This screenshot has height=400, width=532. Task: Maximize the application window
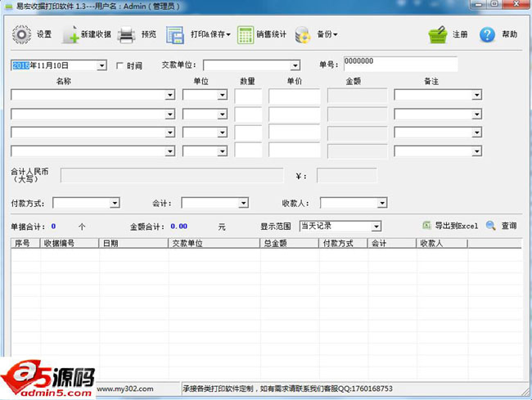[x=494, y=4]
